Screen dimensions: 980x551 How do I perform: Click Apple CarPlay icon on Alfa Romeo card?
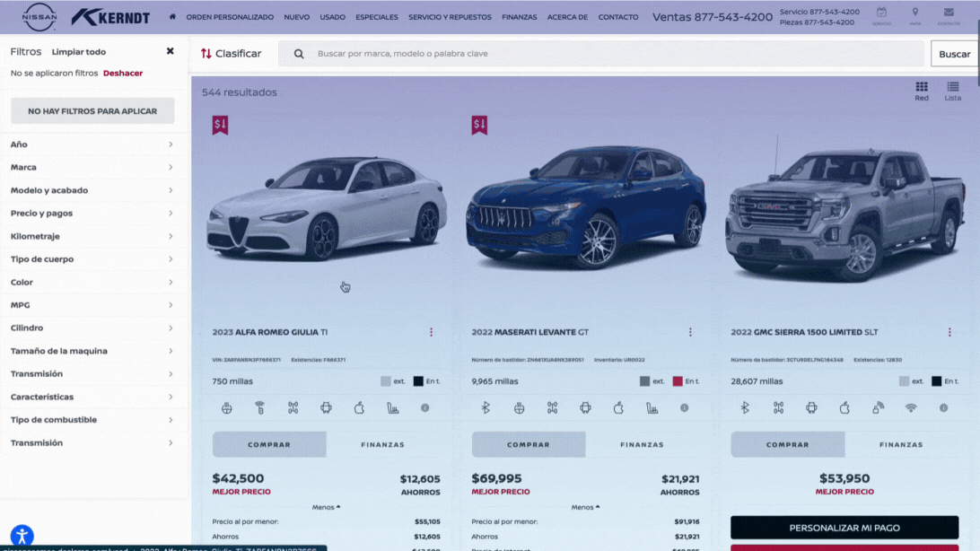tap(359, 408)
